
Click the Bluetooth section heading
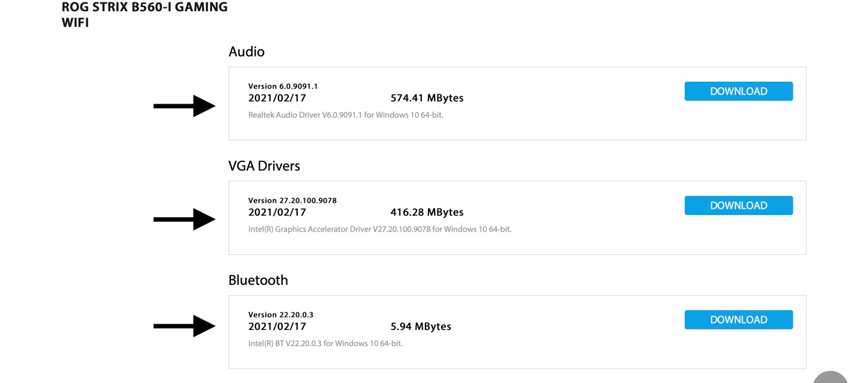pyautogui.click(x=258, y=280)
